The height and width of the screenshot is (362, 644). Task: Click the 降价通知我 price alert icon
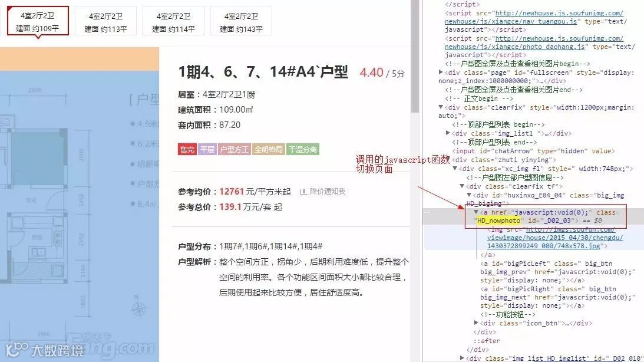tap(303, 192)
